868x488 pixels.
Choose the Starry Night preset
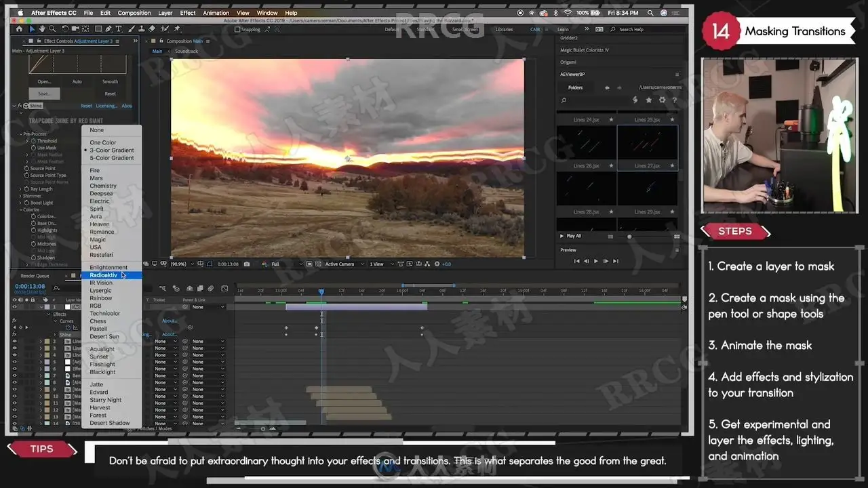tap(106, 400)
